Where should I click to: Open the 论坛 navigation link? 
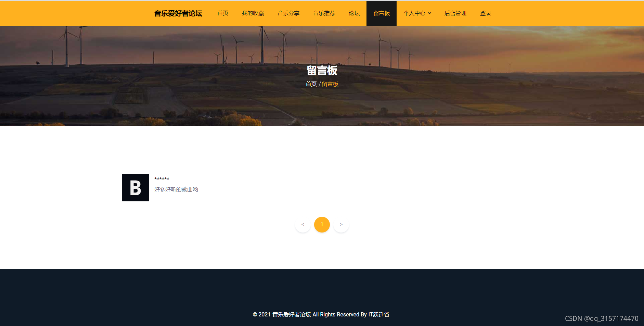coord(354,13)
